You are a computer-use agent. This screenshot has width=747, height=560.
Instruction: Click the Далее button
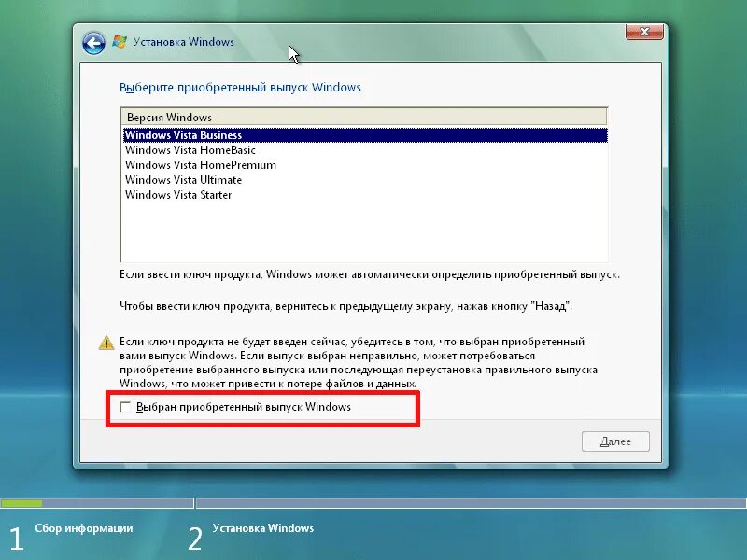pyautogui.click(x=615, y=441)
